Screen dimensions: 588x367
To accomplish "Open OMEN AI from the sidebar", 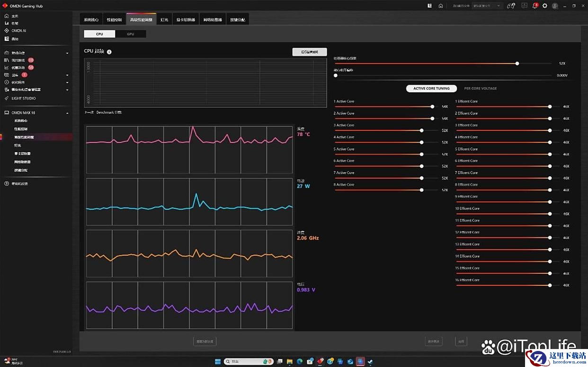I will click(18, 31).
